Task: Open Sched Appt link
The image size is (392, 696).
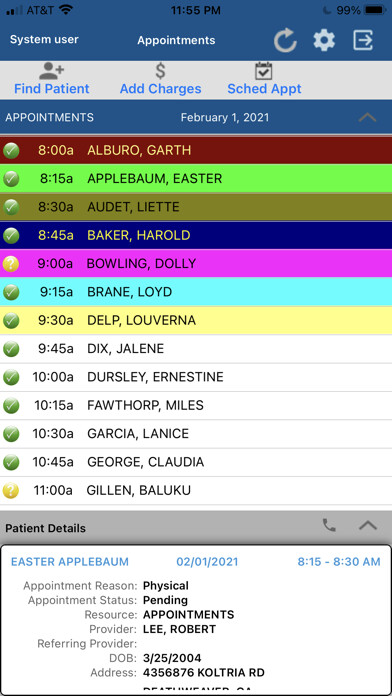Action: pos(264,89)
